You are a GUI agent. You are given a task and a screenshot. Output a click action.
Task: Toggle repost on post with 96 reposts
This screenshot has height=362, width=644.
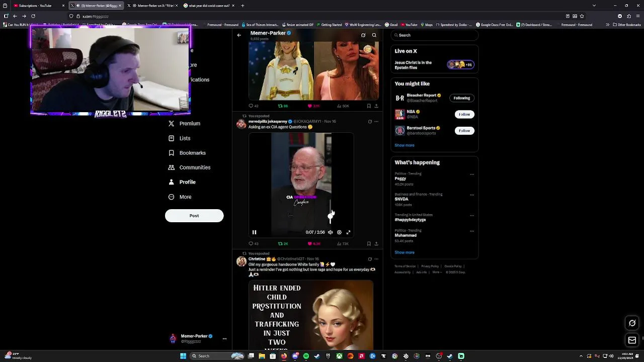[283, 106]
